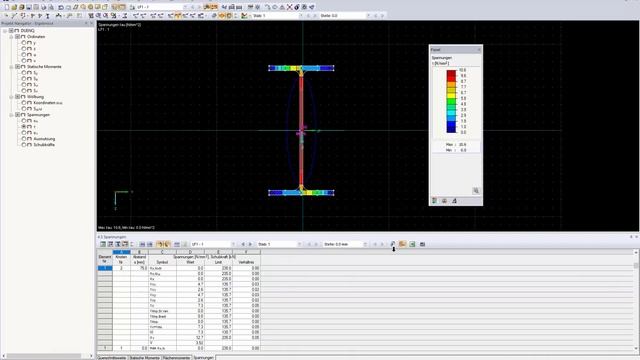This screenshot has height=360, width=640.
Task: Click the table cell with value 75.0
Action: click(x=139, y=268)
